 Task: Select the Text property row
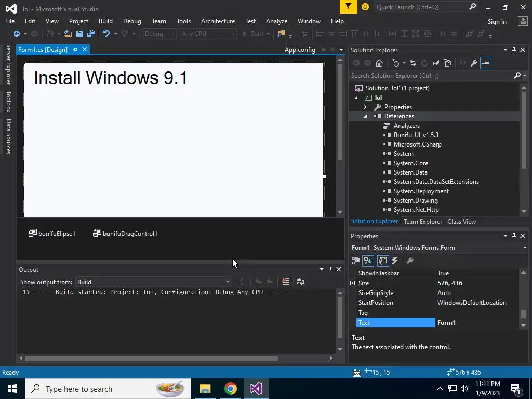coord(437,323)
